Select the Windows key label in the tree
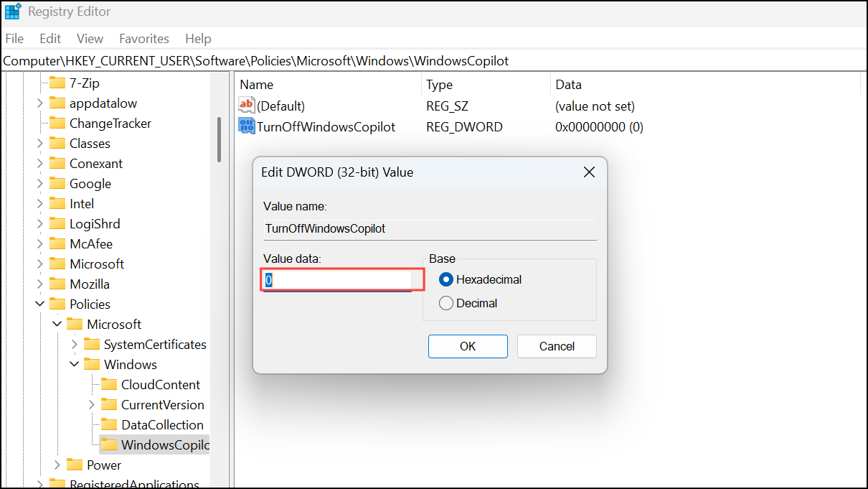This screenshot has width=868, height=489. coord(130,364)
